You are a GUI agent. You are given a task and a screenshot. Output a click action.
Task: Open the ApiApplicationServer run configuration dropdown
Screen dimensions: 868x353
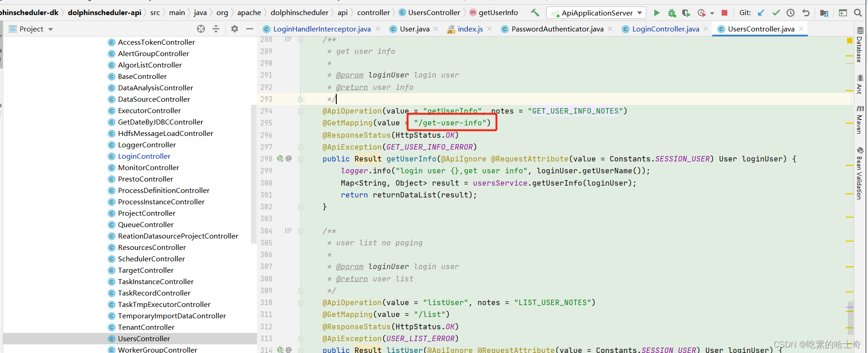[x=597, y=13]
